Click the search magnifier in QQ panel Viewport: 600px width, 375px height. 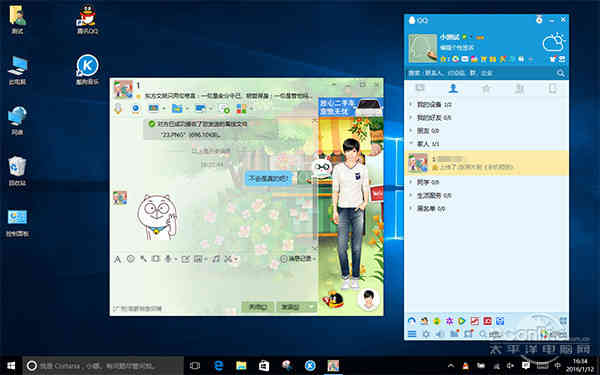(x=561, y=73)
